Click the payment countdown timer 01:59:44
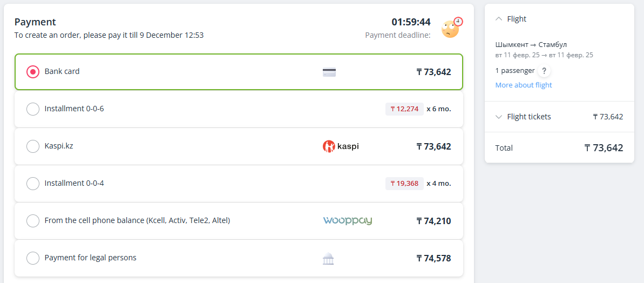Image resolution: width=644 pixels, height=283 pixels. point(411,22)
